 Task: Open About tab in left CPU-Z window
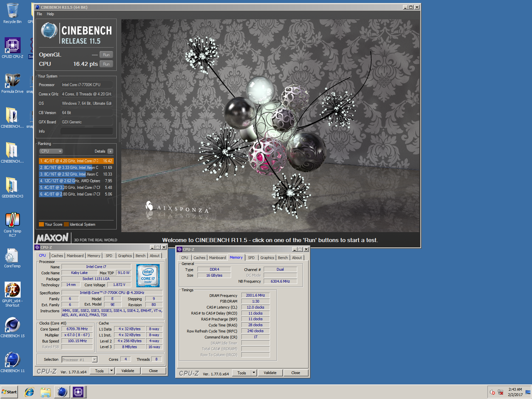155,256
